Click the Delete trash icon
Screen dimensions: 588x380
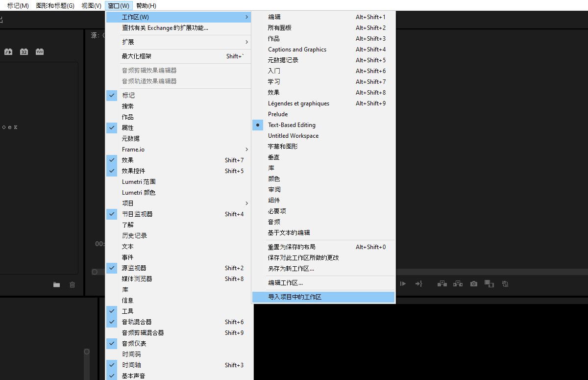72,283
